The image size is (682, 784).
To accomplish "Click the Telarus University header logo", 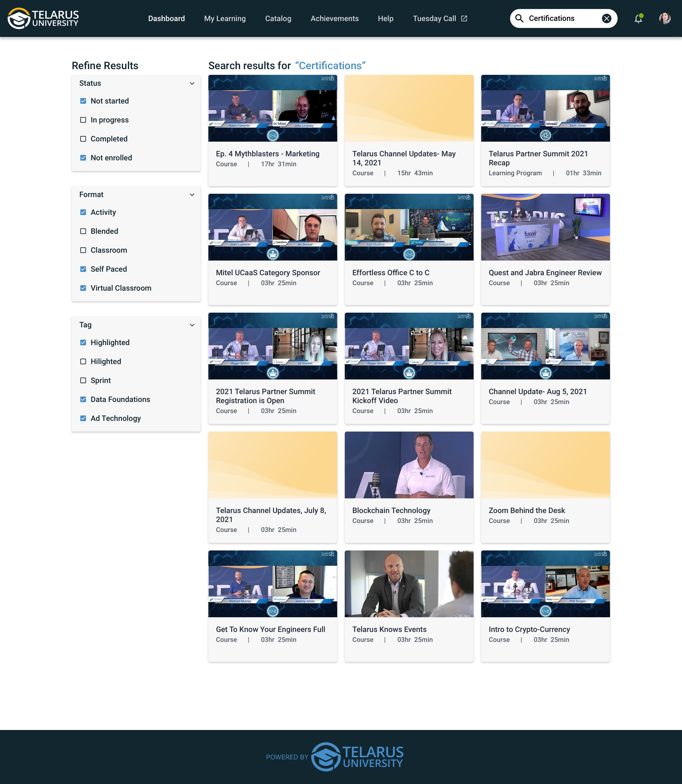I will (43, 18).
